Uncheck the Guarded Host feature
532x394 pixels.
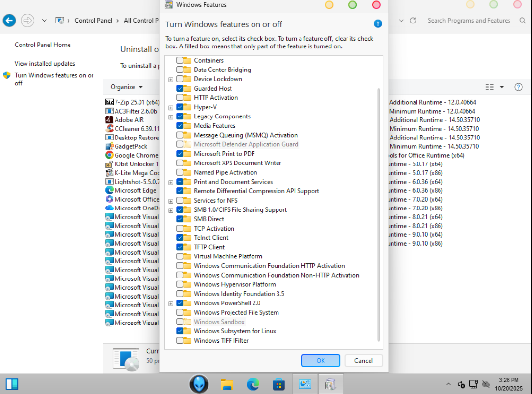(180, 88)
